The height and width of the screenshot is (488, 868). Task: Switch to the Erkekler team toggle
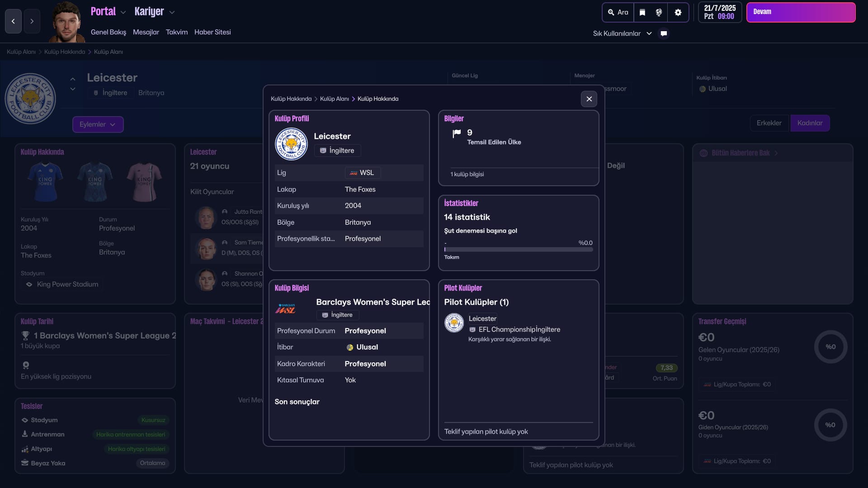click(x=769, y=123)
